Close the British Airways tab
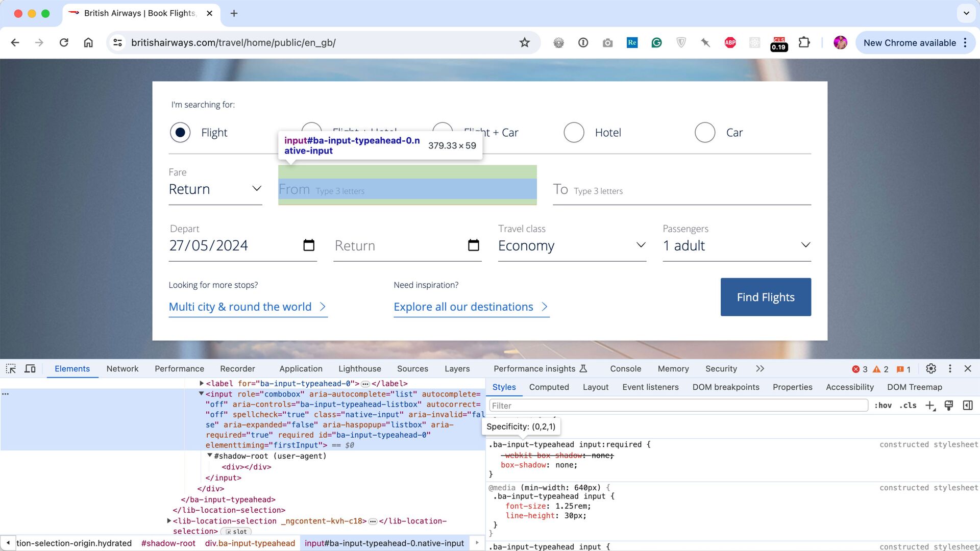The width and height of the screenshot is (980, 551). [209, 13]
